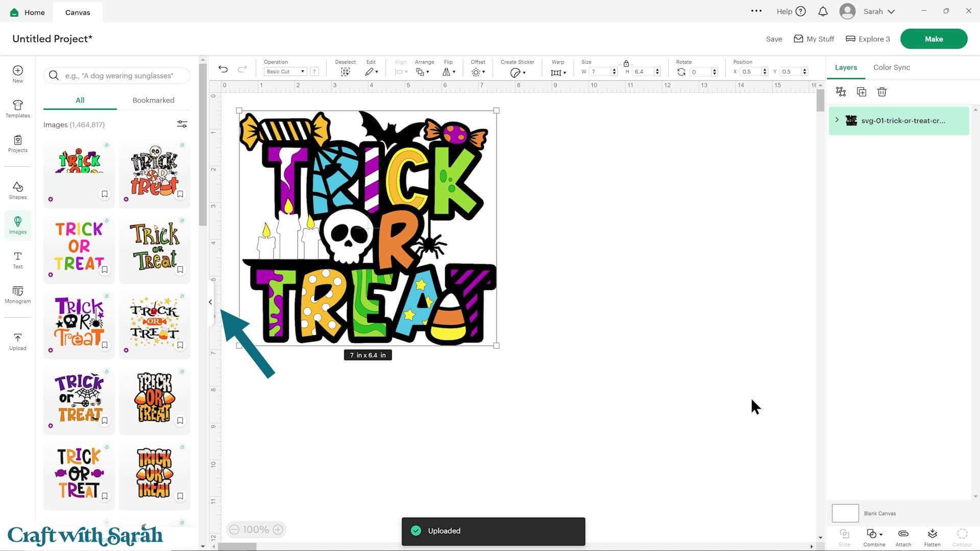Open the image filters options
The image size is (980, 551).
[182, 124]
